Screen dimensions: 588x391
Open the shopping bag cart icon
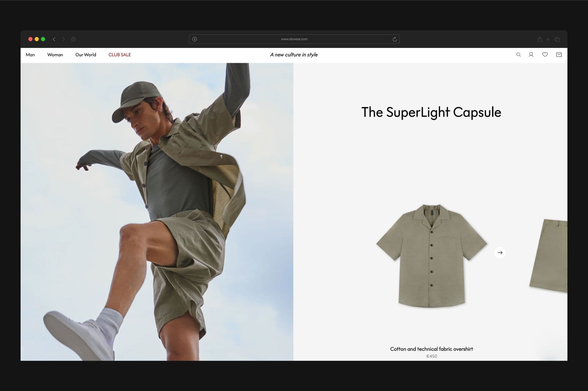pos(559,55)
